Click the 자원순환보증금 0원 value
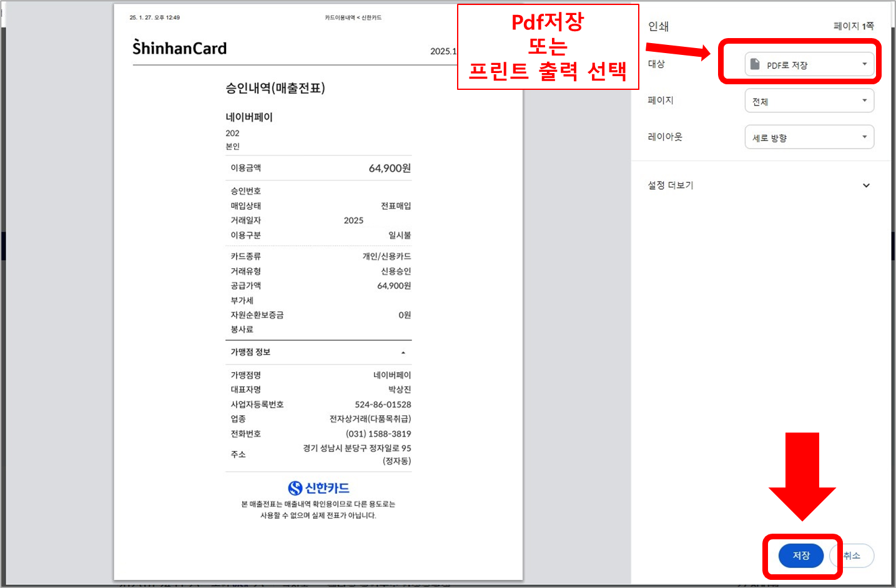896x588 pixels. (405, 315)
